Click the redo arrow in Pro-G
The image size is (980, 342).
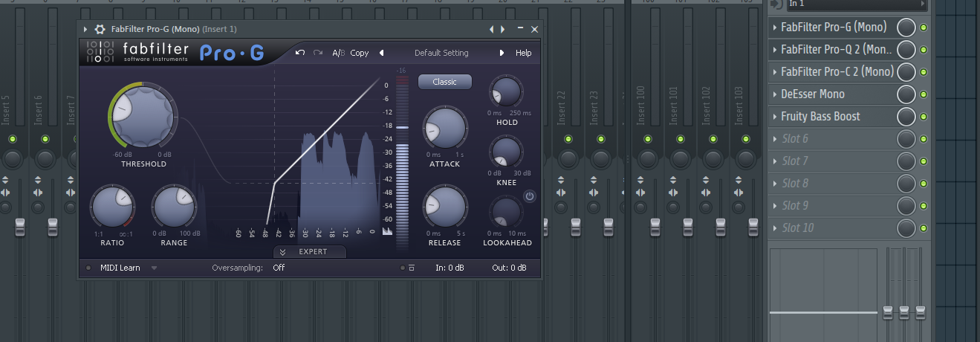[318, 53]
